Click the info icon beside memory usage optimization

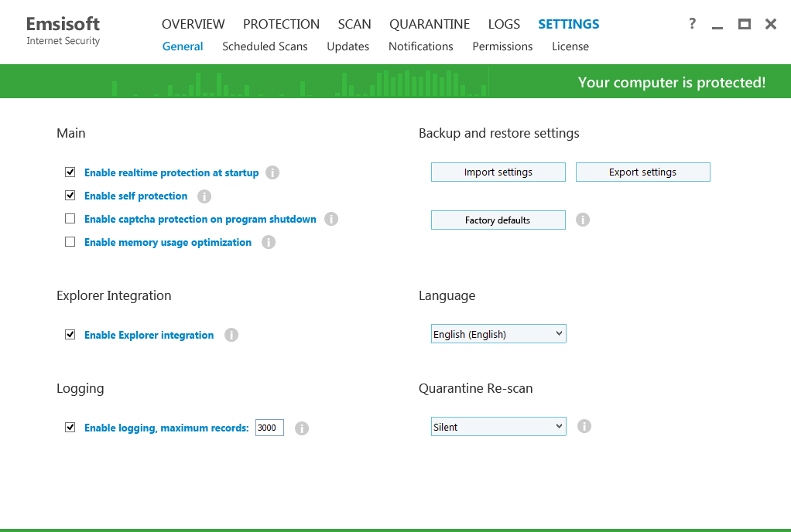point(269,241)
